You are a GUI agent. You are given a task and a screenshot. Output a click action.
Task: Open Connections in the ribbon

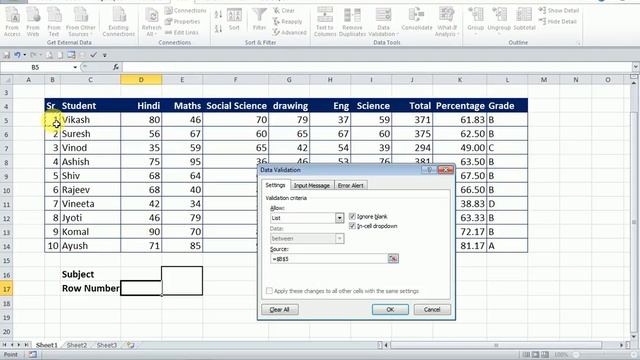click(x=185, y=11)
